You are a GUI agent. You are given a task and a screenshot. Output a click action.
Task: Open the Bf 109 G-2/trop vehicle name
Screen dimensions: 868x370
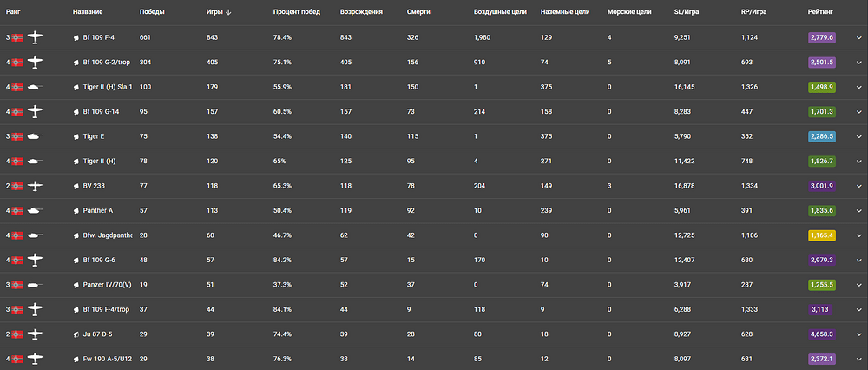pyautogui.click(x=106, y=63)
